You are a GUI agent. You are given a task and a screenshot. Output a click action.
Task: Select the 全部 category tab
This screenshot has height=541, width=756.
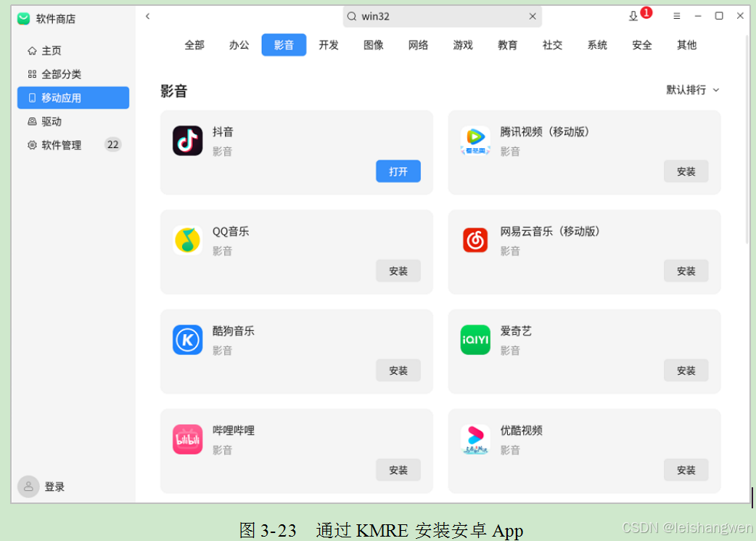coord(194,45)
